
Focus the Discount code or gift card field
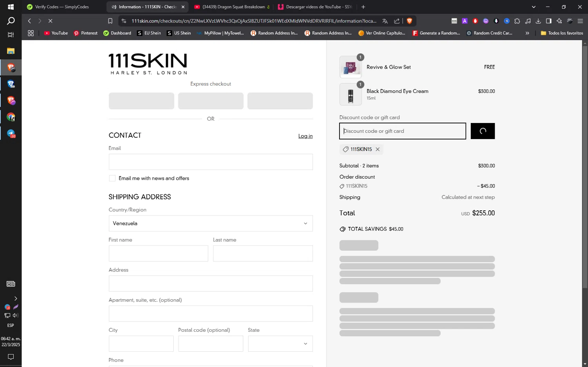[403, 131]
